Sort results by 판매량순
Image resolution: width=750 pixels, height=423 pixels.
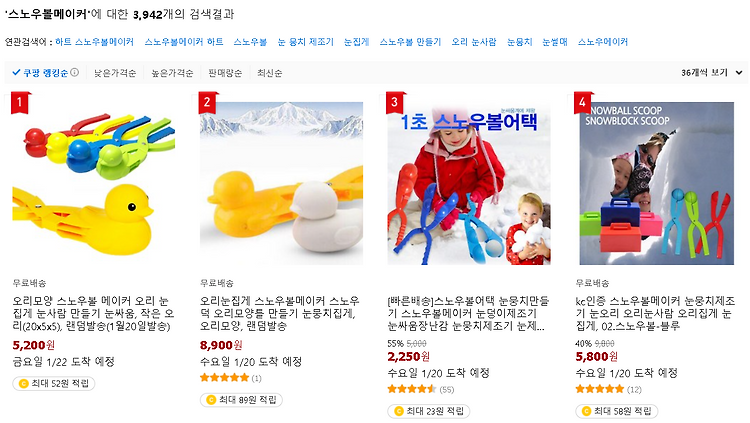pos(225,73)
